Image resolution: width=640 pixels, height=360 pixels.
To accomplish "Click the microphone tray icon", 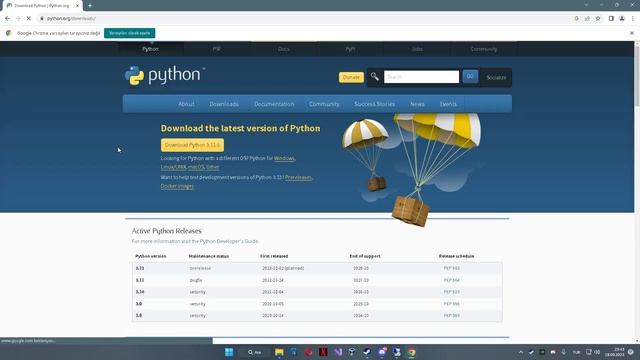I will (564, 352).
